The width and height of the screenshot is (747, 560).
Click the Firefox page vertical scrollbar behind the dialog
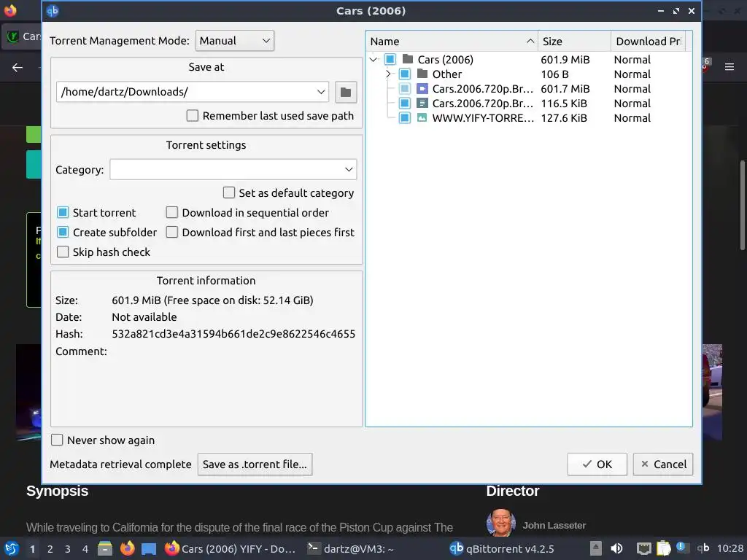pyautogui.click(x=742, y=205)
